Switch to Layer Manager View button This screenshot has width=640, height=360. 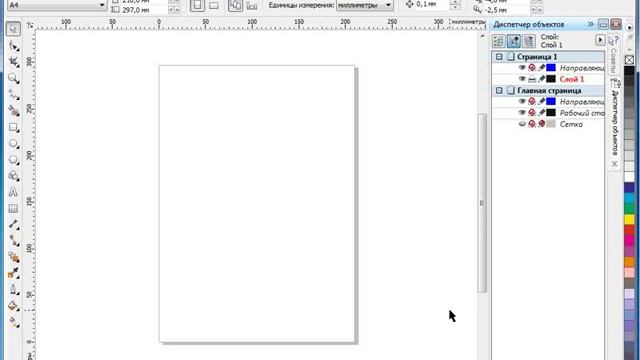coord(529,41)
